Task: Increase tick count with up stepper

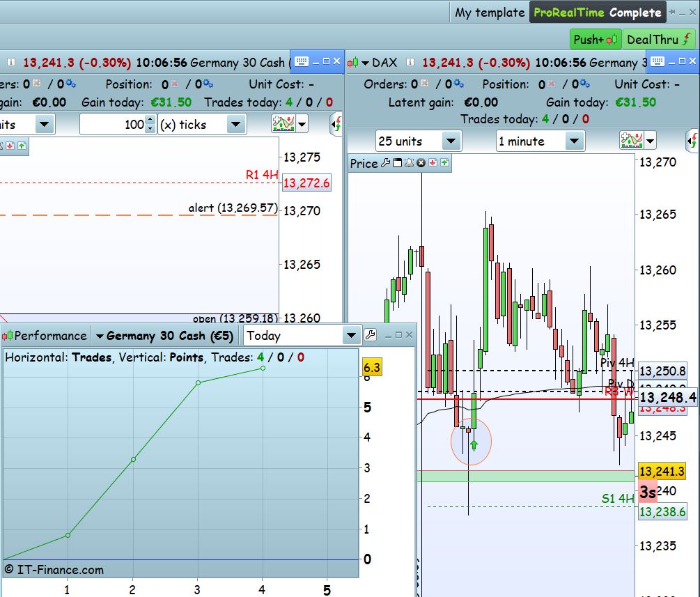Action: 150,119
